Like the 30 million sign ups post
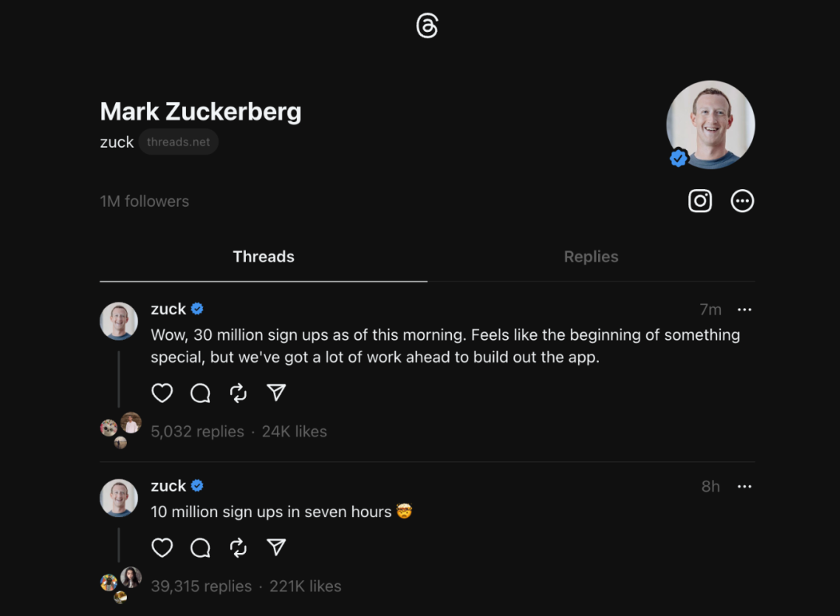This screenshot has width=840, height=616. click(x=162, y=394)
